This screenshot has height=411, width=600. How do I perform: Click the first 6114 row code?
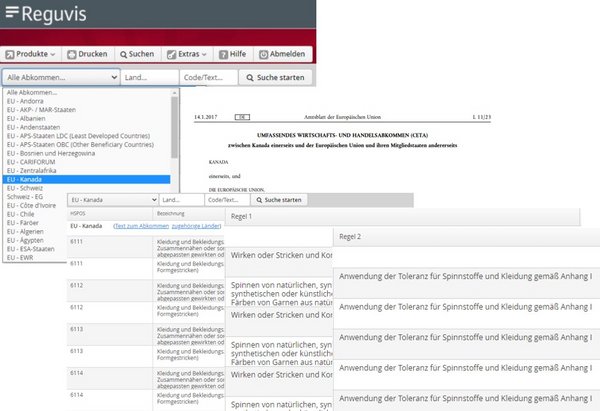[x=77, y=373]
